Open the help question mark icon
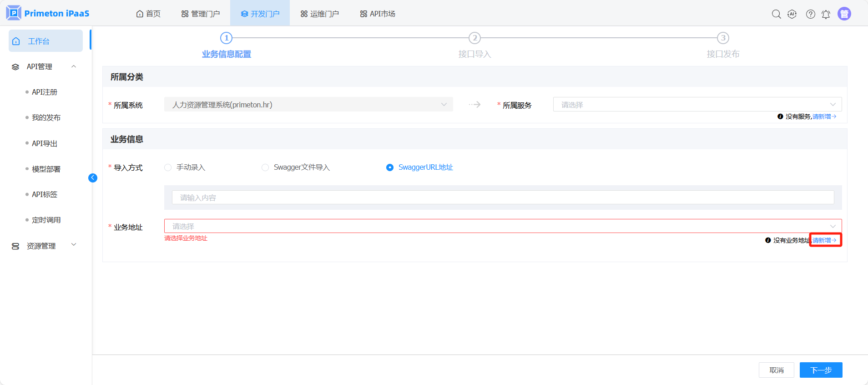This screenshot has height=385, width=868. pyautogui.click(x=810, y=14)
